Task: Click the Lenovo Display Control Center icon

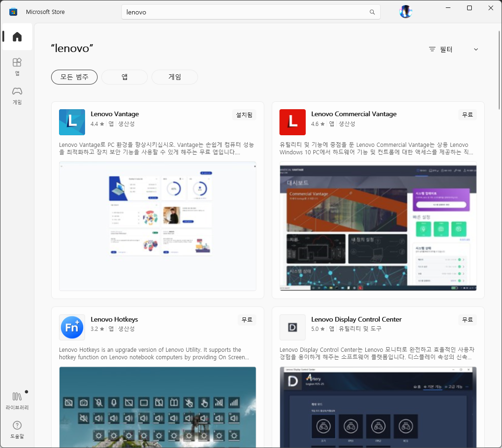Action: coord(293,327)
